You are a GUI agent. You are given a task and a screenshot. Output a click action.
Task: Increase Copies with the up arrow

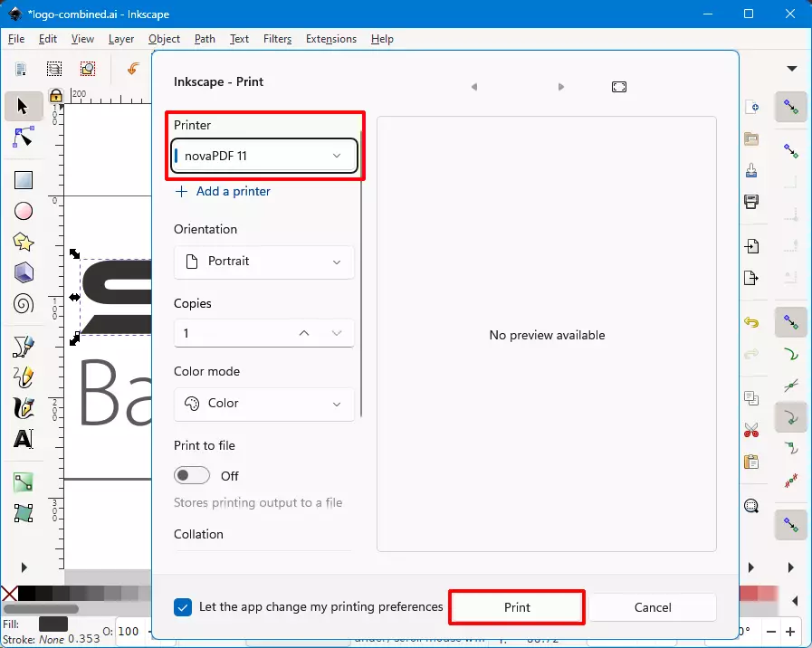(x=304, y=333)
